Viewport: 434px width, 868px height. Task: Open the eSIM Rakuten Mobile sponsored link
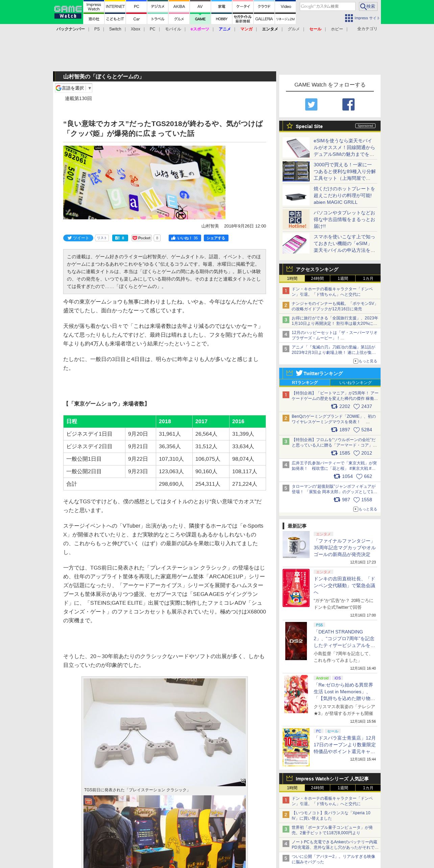[x=344, y=147]
